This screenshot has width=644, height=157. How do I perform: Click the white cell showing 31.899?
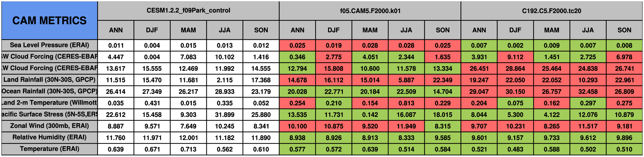coord(225,115)
